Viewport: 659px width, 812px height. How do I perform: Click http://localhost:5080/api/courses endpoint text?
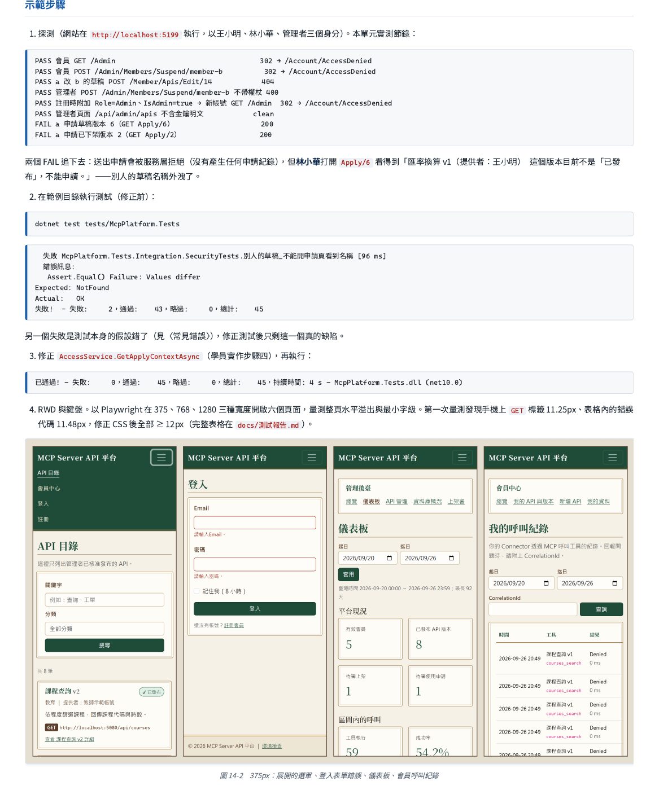pos(104,727)
